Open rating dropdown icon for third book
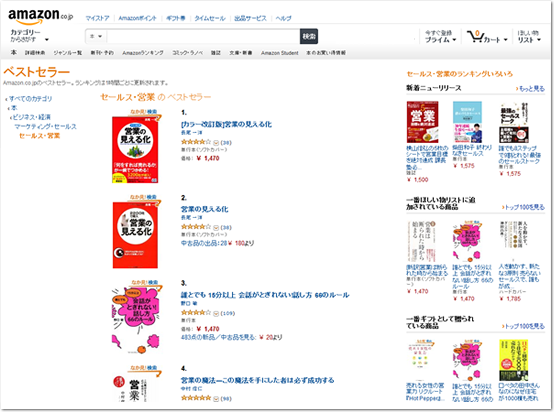This screenshot has height=412, width=554. (216, 313)
